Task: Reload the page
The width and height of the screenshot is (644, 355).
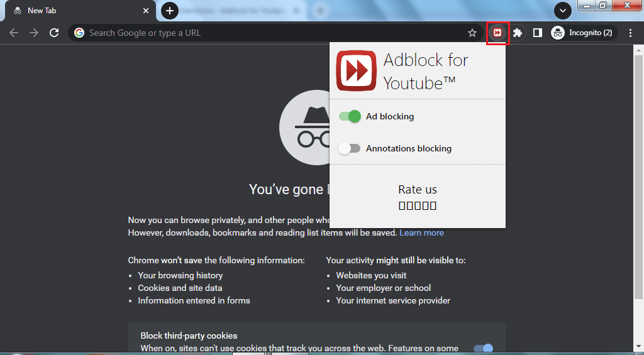Action: click(x=54, y=33)
